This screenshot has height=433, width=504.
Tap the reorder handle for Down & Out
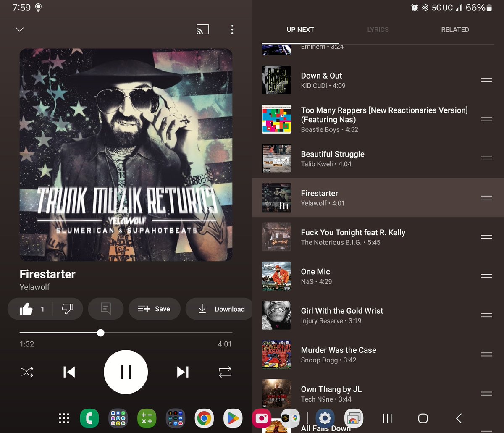coord(486,80)
